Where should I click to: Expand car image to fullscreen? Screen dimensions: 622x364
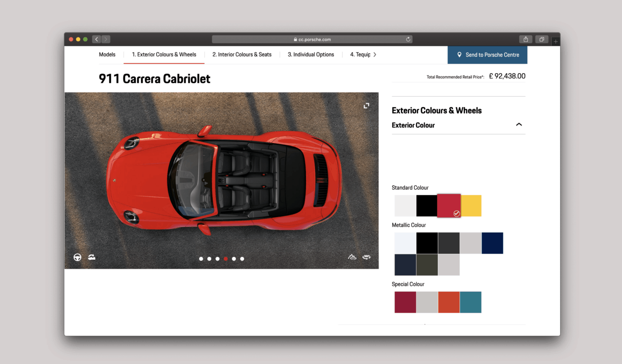[367, 106]
